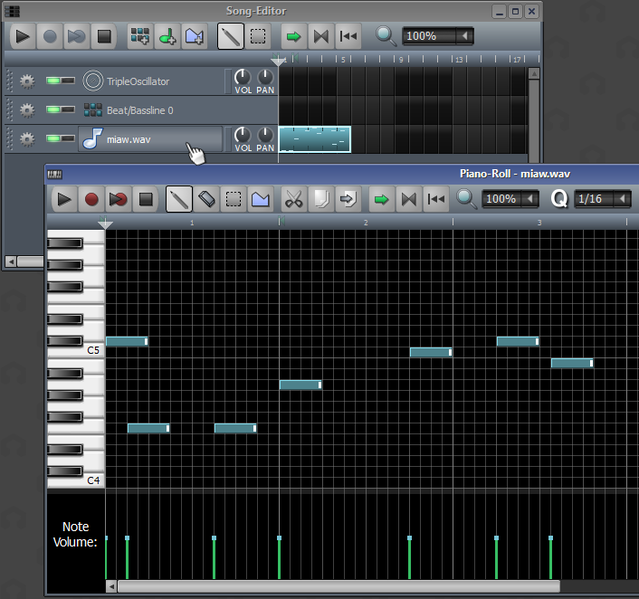The height and width of the screenshot is (599, 639).
Task: Click record-while-playing in Song-Editor
Action: click(x=77, y=37)
